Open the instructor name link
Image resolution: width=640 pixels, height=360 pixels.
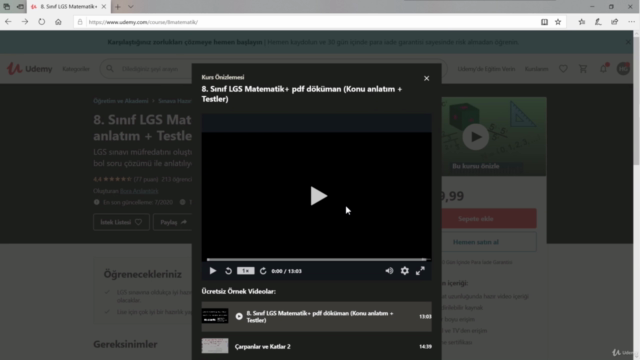[x=139, y=191]
